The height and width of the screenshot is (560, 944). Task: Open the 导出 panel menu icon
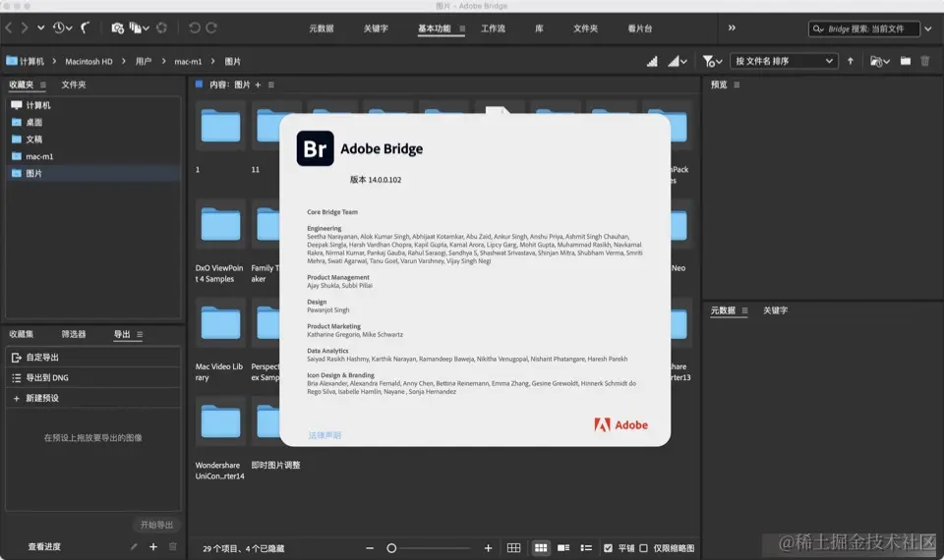coord(139,334)
